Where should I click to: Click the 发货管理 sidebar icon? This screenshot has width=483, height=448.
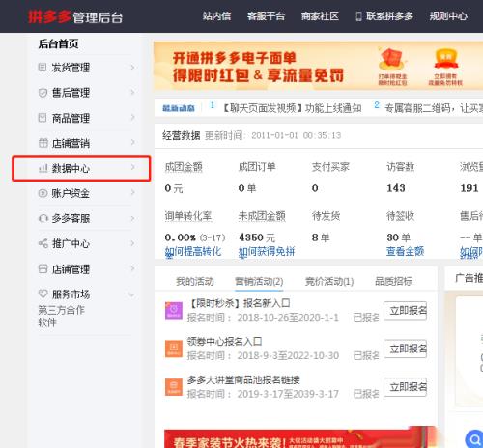43,68
